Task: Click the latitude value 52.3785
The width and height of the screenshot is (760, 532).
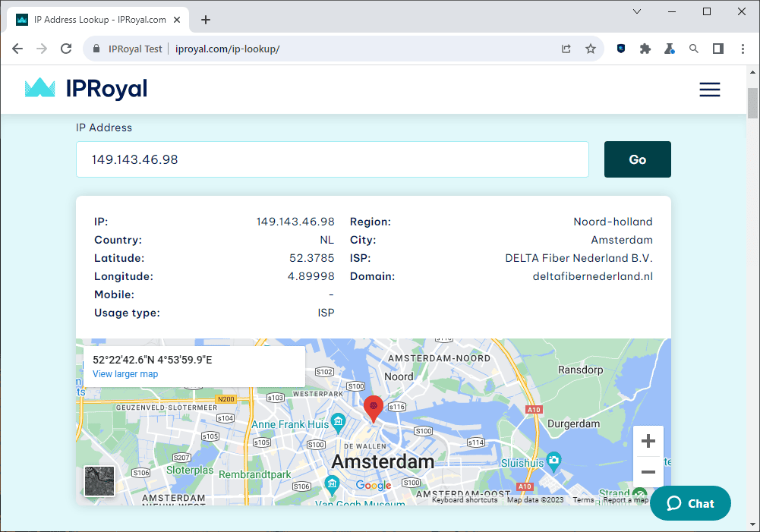Action: pyautogui.click(x=311, y=258)
